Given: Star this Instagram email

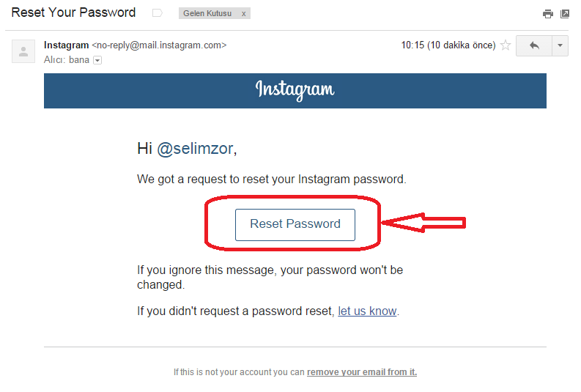Looking at the screenshot, I should pos(505,45).
